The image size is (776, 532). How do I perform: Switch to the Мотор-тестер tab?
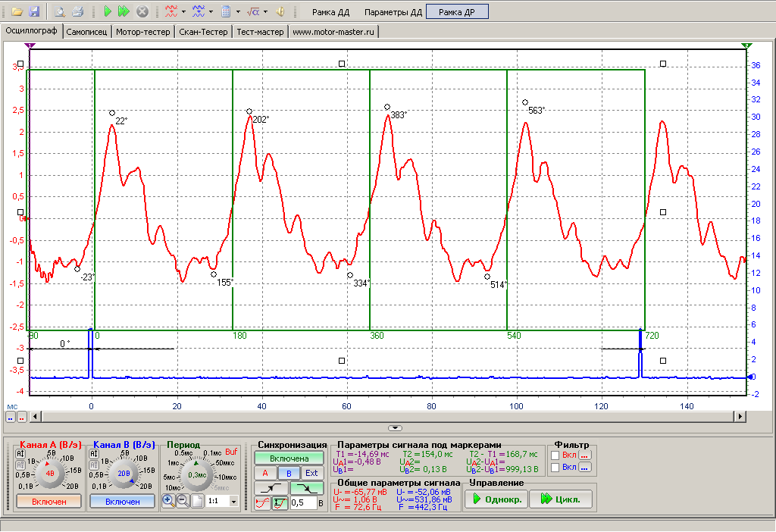click(143, 32)
